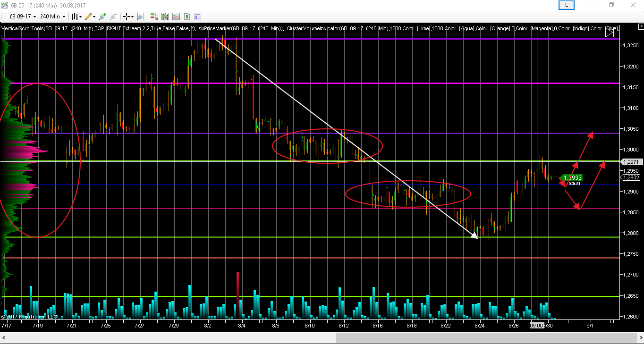Screen dimensions: 644x344
Task: Open the Indicators window icon
Action: (176, 17)
